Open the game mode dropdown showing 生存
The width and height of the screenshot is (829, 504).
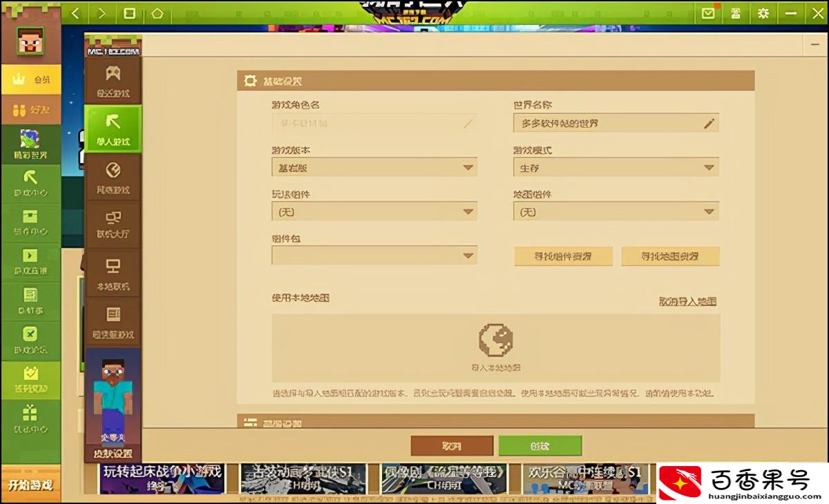point(616,167)
